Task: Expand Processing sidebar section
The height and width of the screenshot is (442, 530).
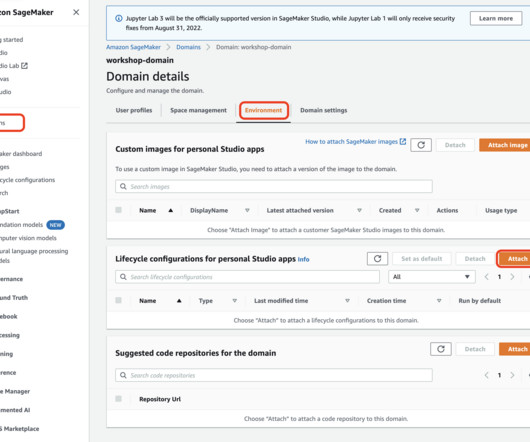Action: (10, 335)
